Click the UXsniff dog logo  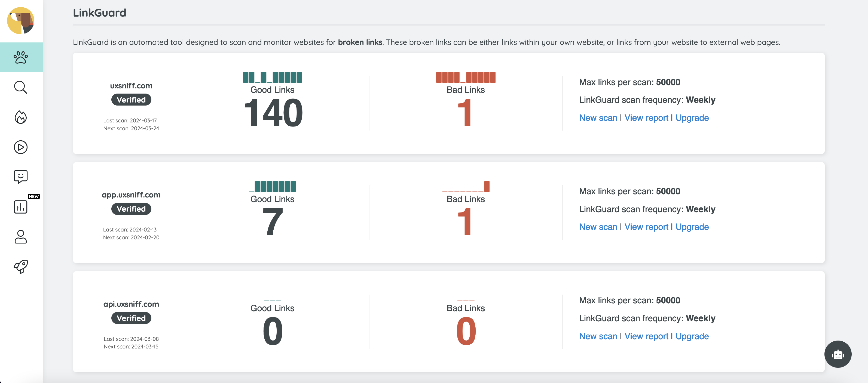20,20
